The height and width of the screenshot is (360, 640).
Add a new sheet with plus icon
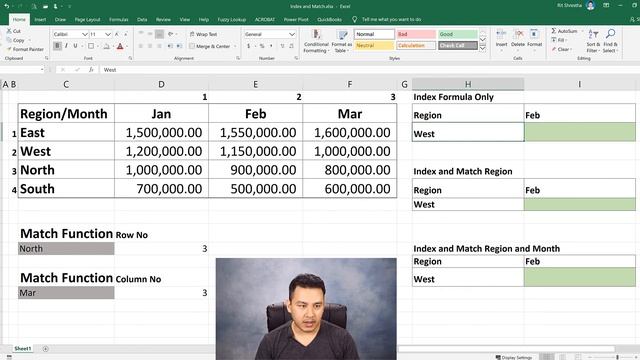coord(45,349)
